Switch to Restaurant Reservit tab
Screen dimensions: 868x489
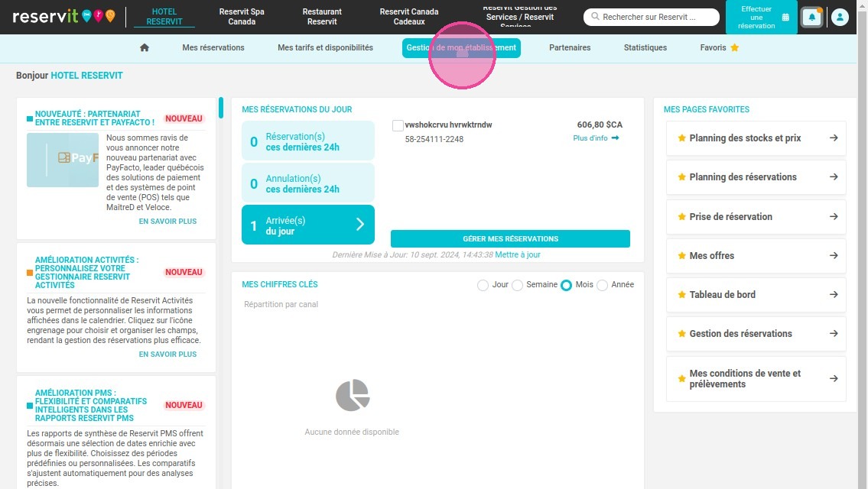click(x=322, y=17)
